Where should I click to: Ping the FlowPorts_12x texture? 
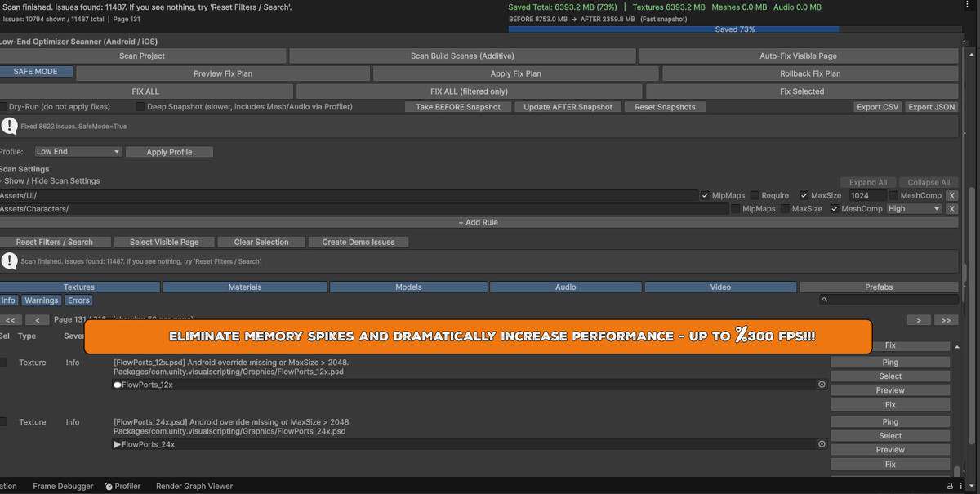point(889,362)
